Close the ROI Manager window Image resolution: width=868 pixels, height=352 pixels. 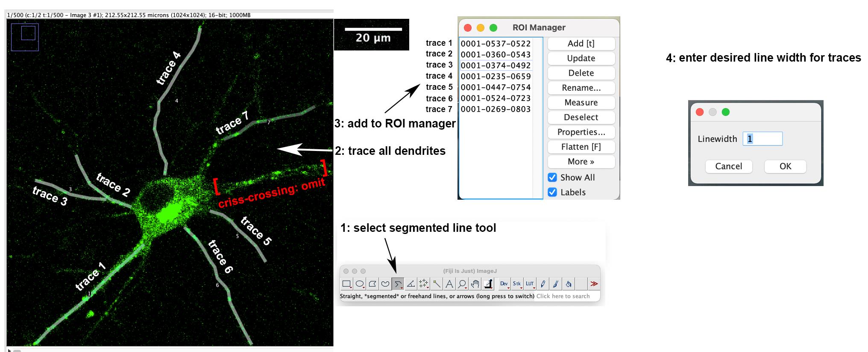tap(467, 28)
